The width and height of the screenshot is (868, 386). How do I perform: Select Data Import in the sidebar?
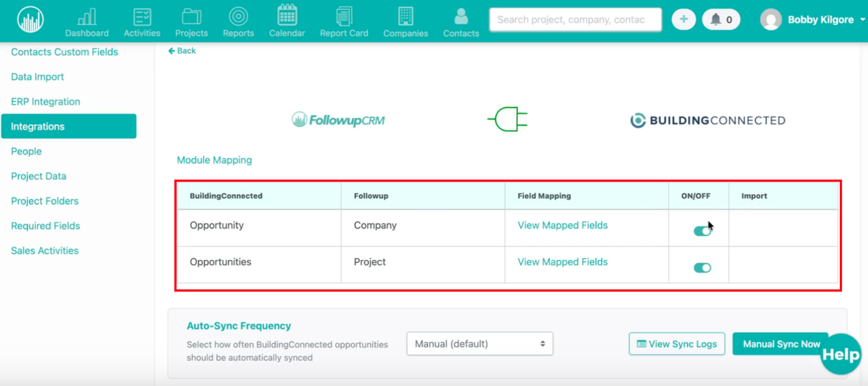click(x=37, y=77)
